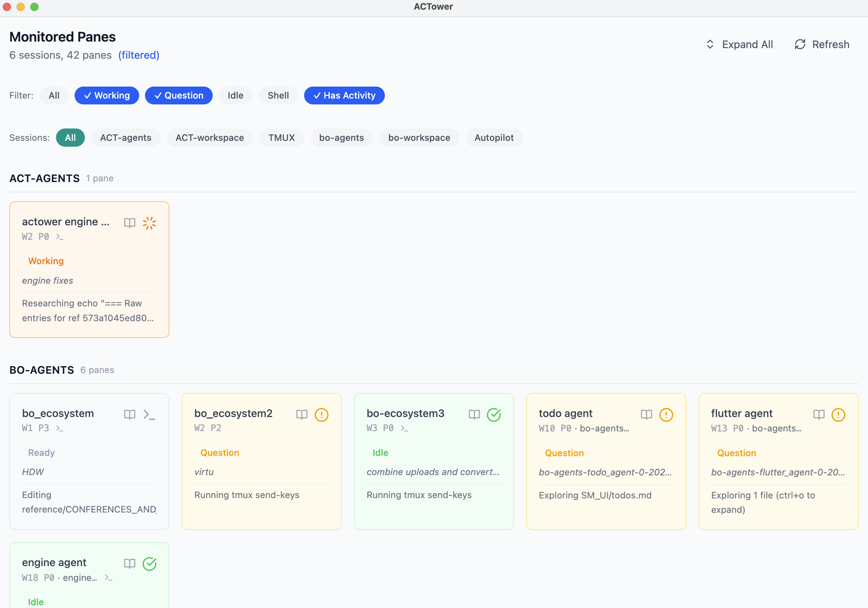Expand all panes with Expand All

point(739,45)
